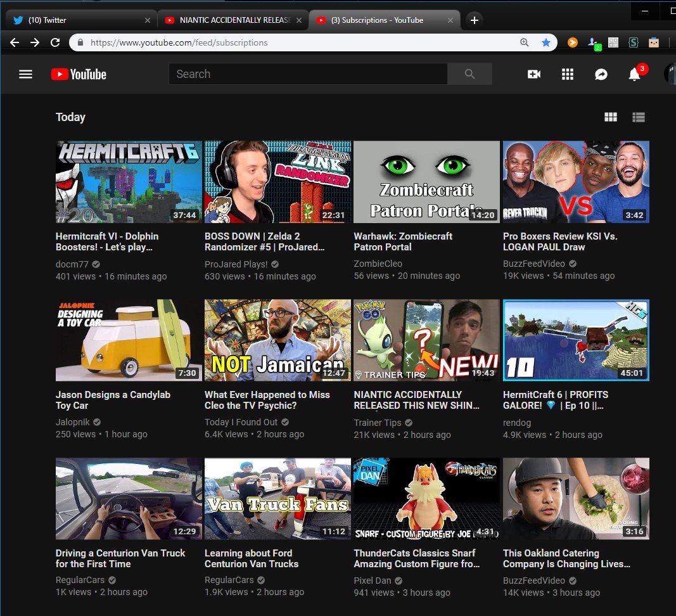676x616 pixels.
Task: Visit the Today I Found Out channel
Action: [x=241, y=422]
